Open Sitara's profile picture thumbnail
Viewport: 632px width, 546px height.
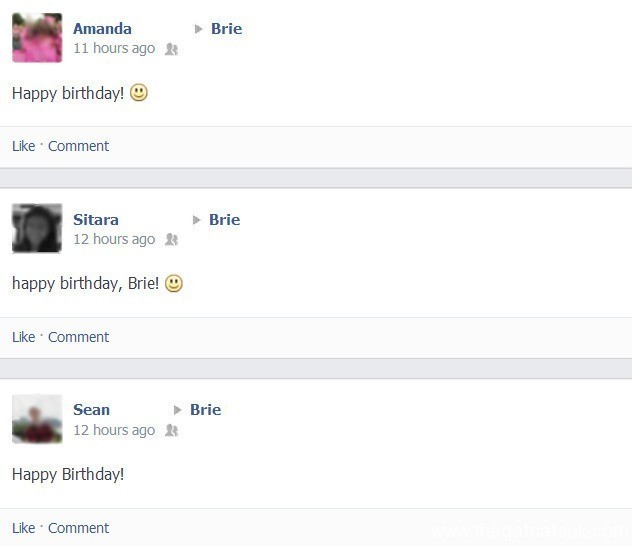37,228
